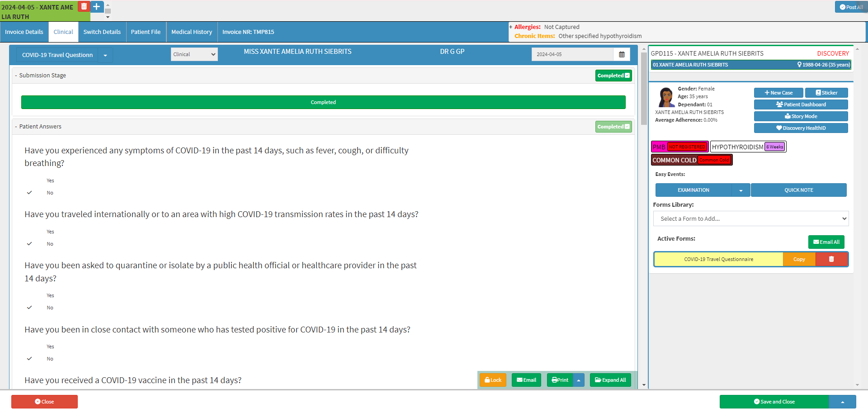
Task: Click the PMB NOT REGISTERED badge
Action: 679,147
